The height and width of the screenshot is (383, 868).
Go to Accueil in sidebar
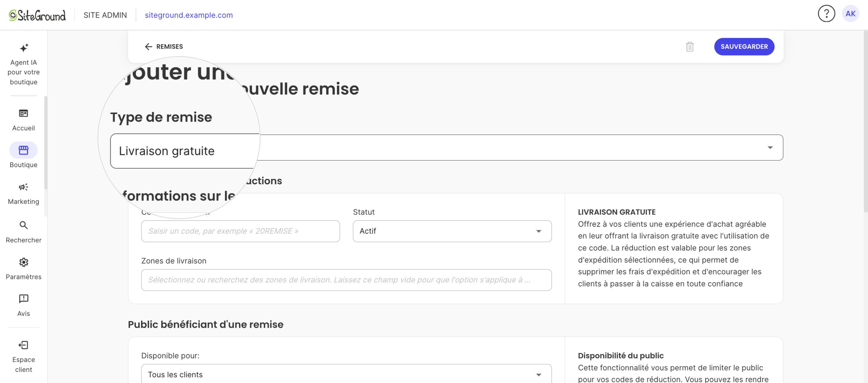point(23,120)
